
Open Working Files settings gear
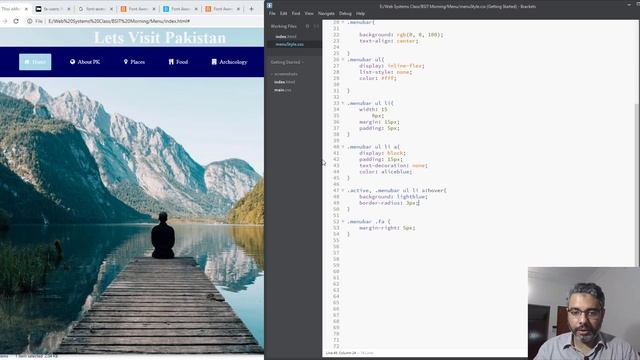pos(307,26)
